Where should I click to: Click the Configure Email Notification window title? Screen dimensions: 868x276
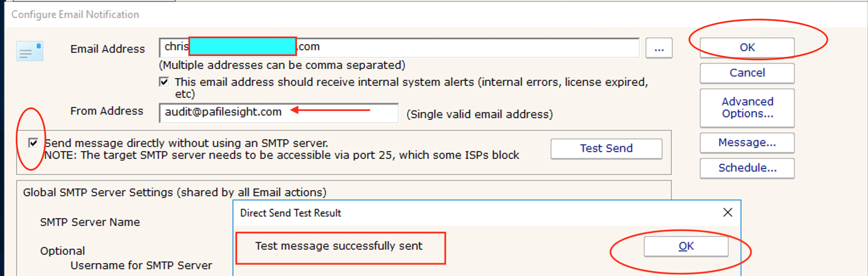[x=75, y=14]
